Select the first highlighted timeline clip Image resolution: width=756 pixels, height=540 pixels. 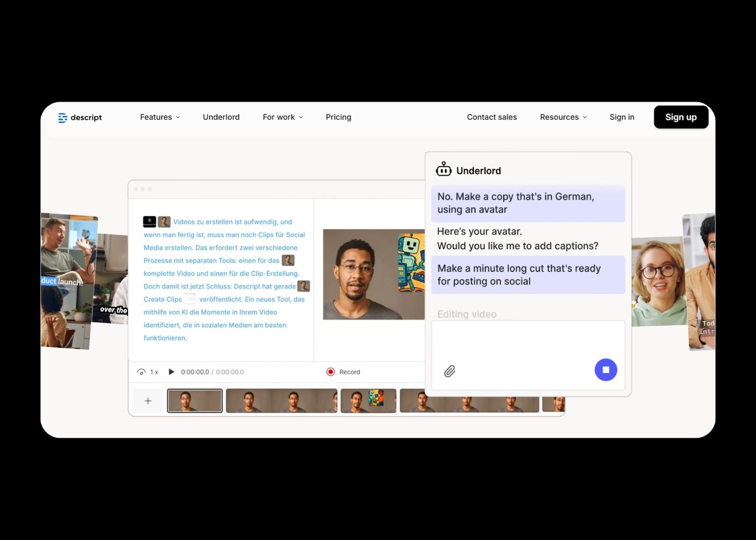pyautogui.click(x=195, y=401)
